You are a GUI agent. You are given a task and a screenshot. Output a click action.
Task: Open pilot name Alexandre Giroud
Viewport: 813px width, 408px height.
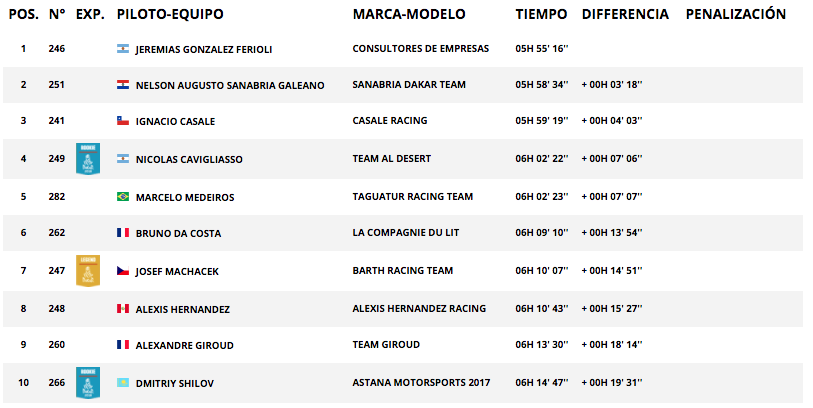[x=185, y=345]
